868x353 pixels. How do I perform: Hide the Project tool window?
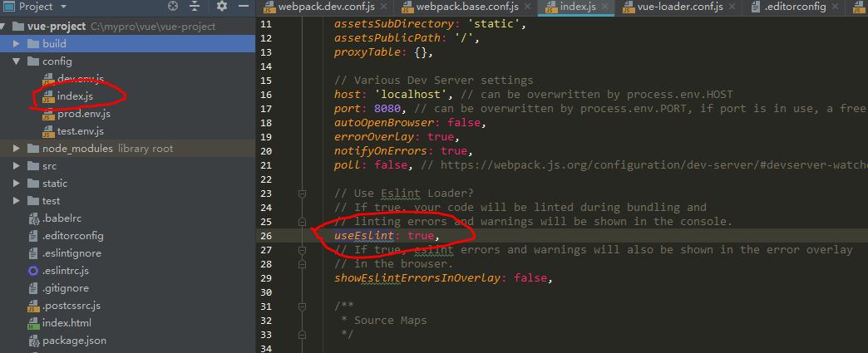click(244, 7)
